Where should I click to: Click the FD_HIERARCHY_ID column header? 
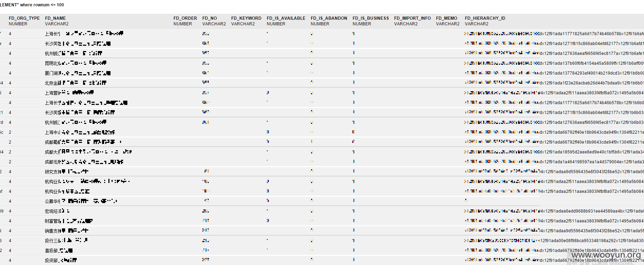tap(485, 18)
